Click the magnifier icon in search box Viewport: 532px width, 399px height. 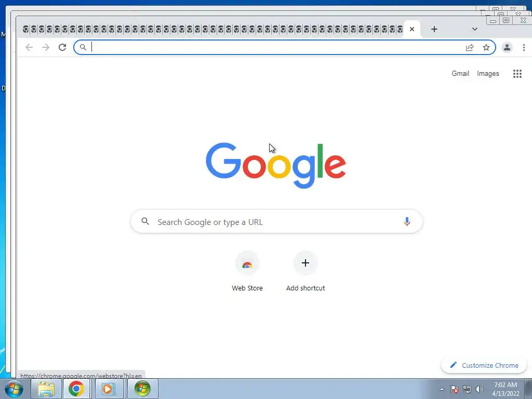pos(145,221)
